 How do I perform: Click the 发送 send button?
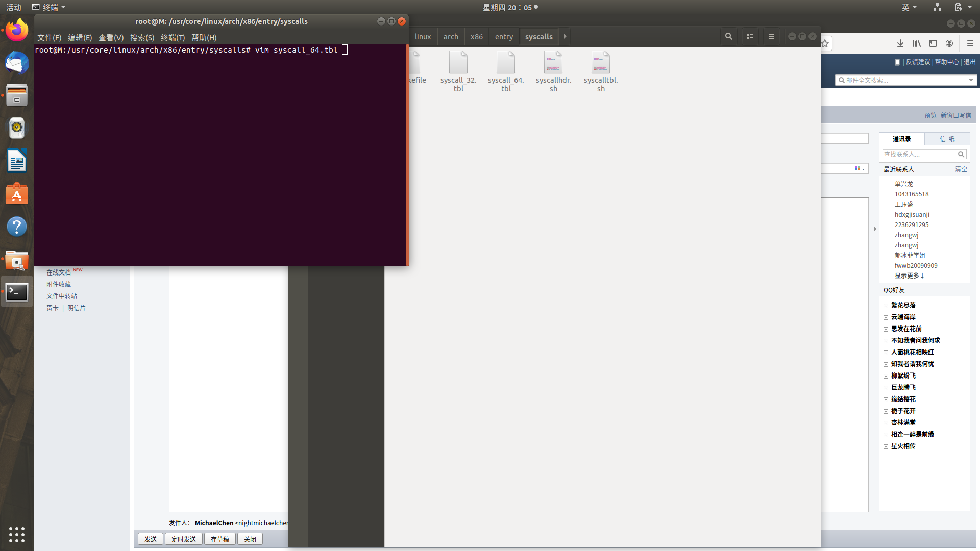151,539
